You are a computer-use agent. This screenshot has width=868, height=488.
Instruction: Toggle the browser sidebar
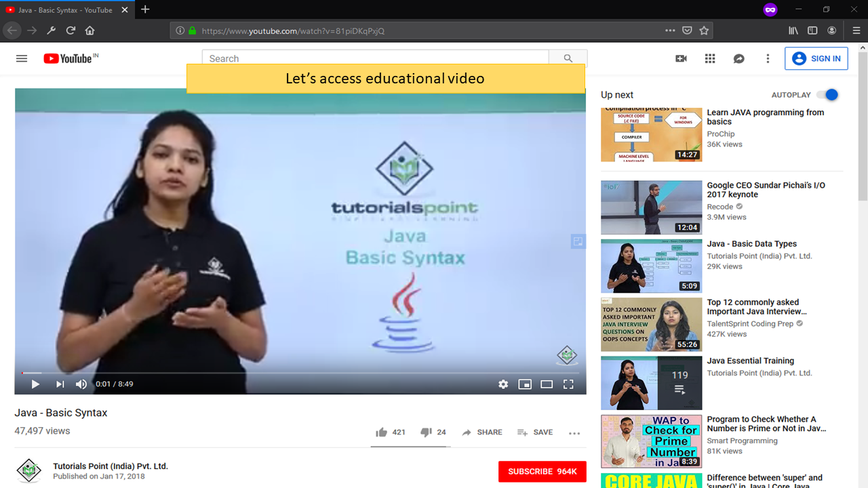(812, 30)
